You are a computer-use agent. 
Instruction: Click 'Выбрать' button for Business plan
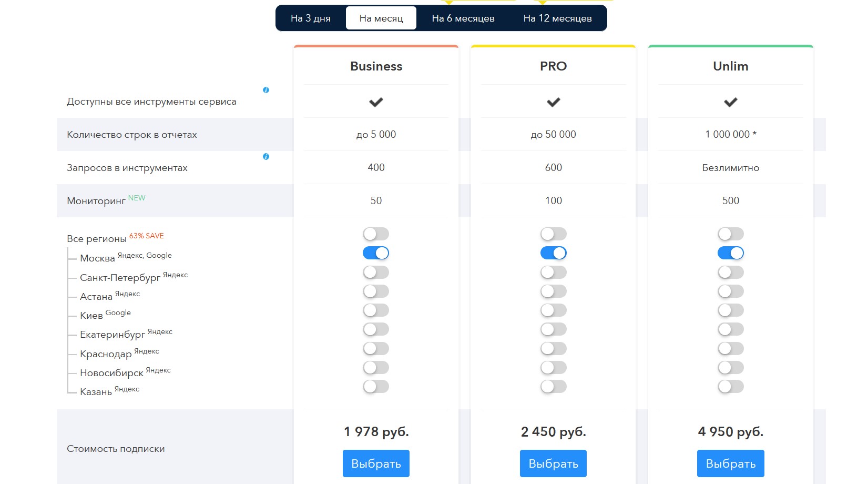(x=376, y=463)
